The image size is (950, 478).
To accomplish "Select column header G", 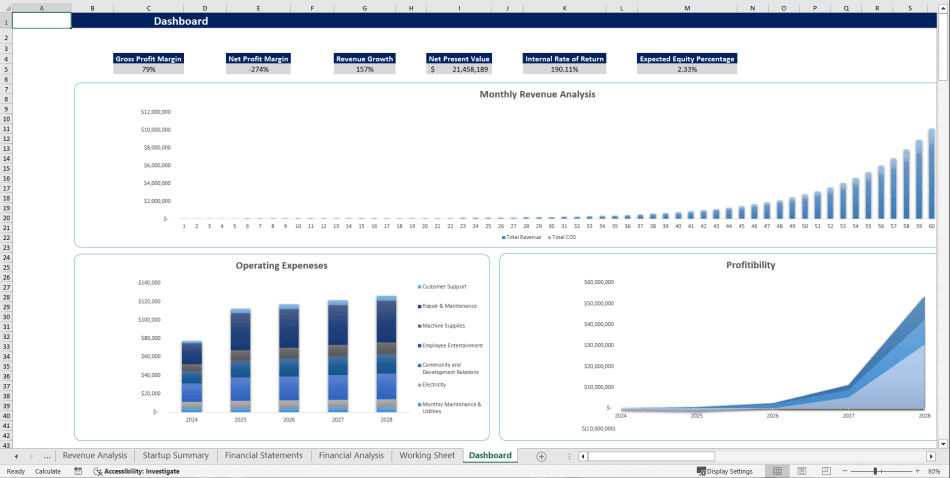I will coord(364,8).
